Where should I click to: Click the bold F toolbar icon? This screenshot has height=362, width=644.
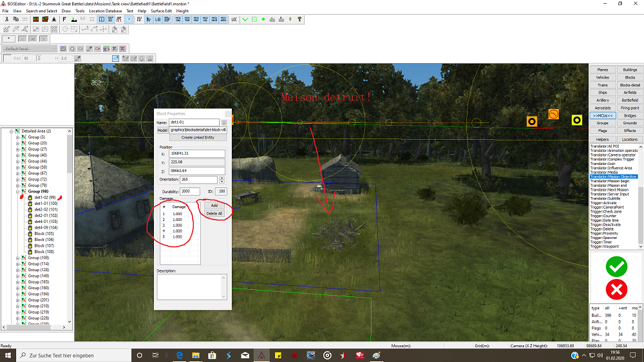(64, 19)
